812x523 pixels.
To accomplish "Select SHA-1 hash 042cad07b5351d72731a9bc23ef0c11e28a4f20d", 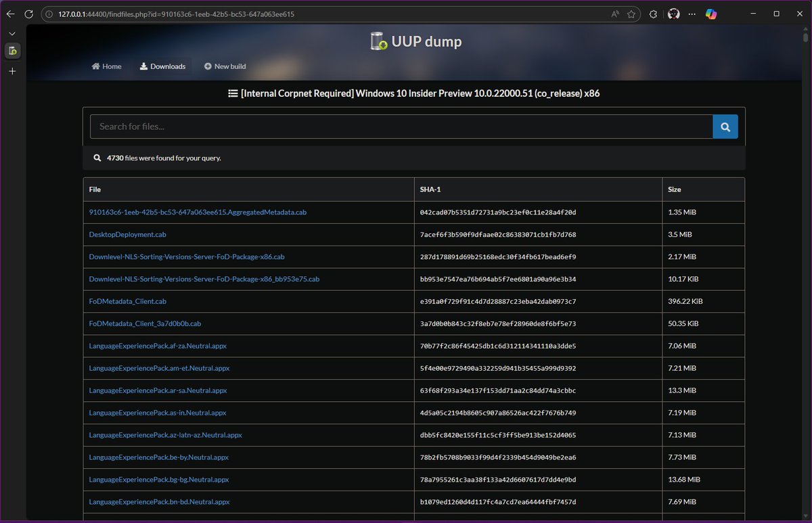I will tap(498, 212).
